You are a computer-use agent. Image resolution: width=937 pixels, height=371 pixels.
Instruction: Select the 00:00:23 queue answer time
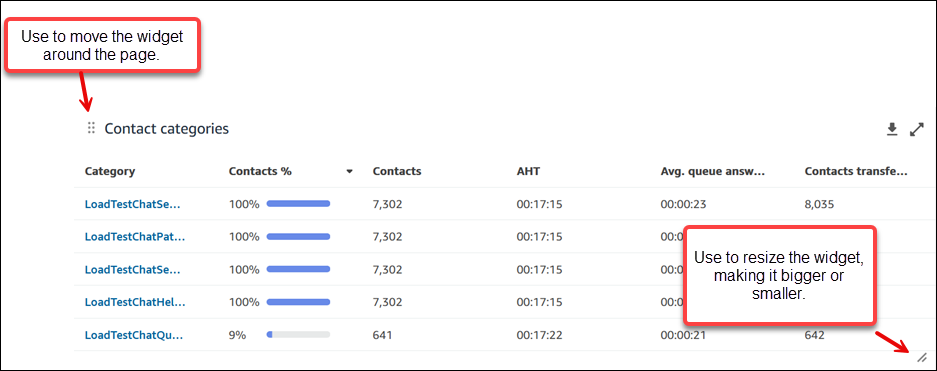click(683, 204)
